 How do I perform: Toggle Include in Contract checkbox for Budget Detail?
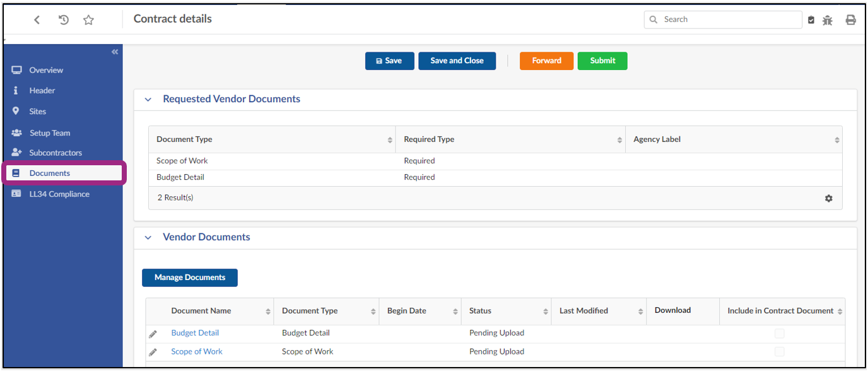[780, 333]
